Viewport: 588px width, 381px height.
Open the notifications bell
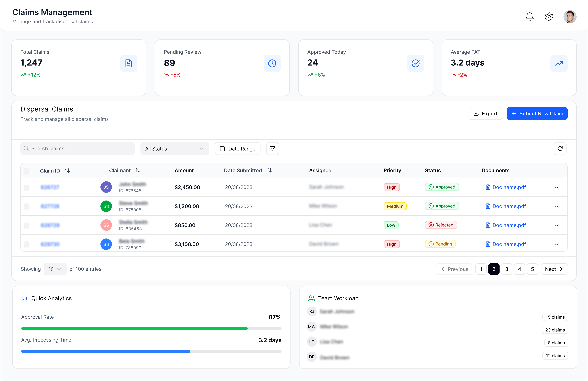click(529, 17)
